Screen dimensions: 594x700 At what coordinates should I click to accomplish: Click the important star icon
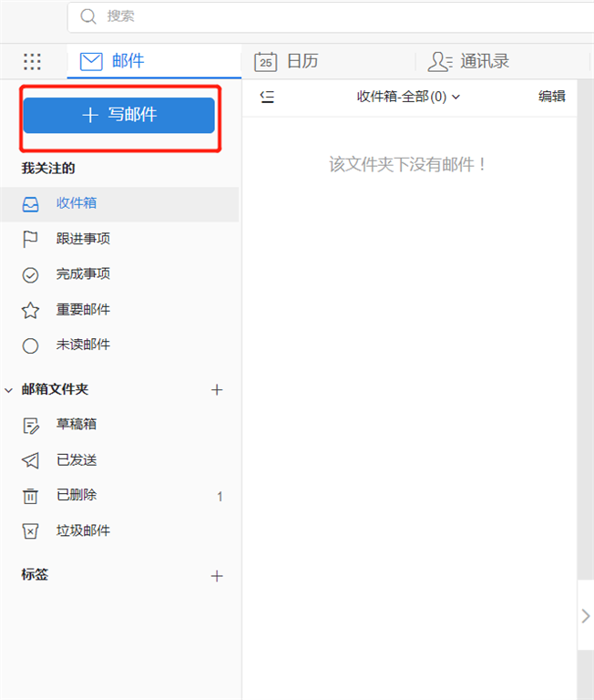[30, 310]
